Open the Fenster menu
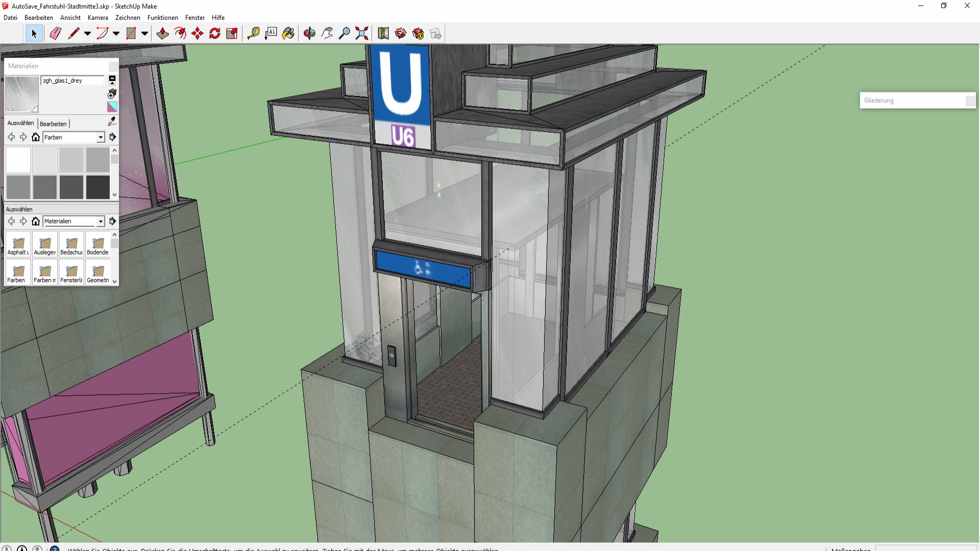The width and height of the screenshot is (980, 551). point(195,17)
